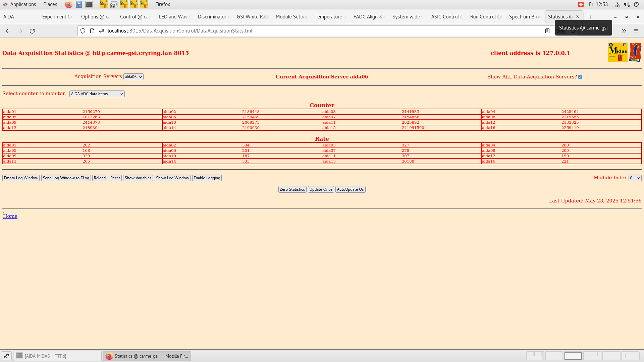This screenshot has width=644, height=362.
Task: Open the Module Index dropdown
Action: click(x=635, y=178)
